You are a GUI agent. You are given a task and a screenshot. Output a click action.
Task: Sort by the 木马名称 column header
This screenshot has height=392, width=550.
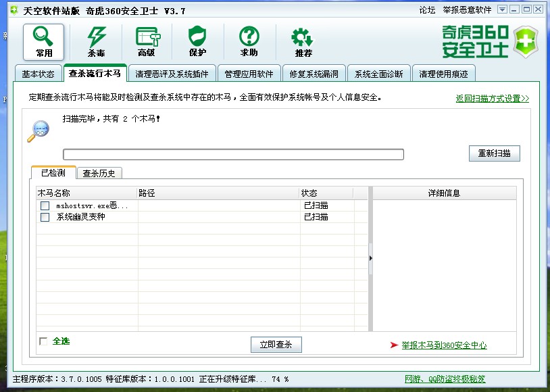(x=86, y=193)
